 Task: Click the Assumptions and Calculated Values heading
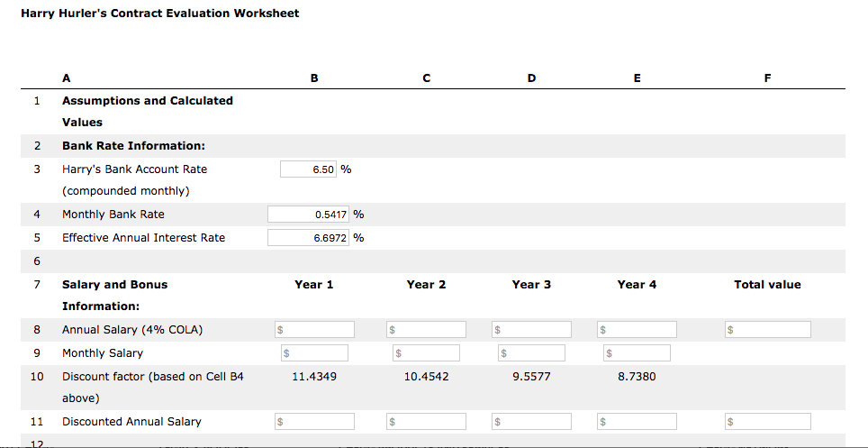(148, 112)
